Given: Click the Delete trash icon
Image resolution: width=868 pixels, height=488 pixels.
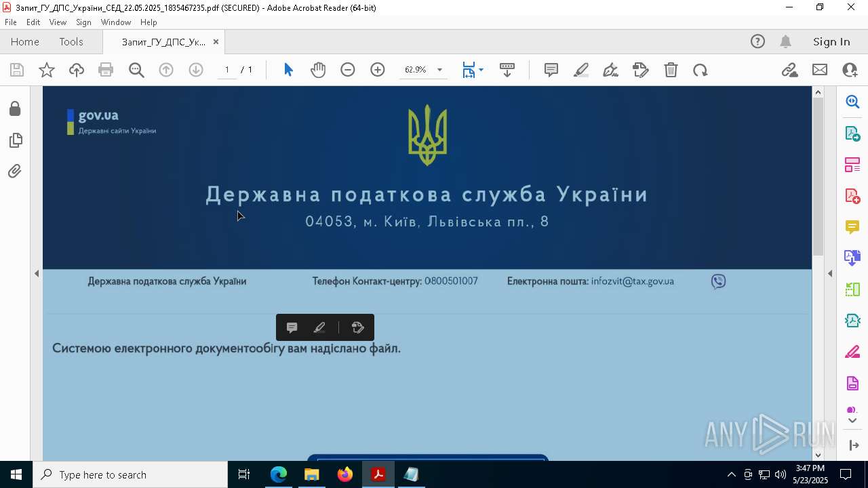Looking at the screenshot, I should (x=671, y=70).
